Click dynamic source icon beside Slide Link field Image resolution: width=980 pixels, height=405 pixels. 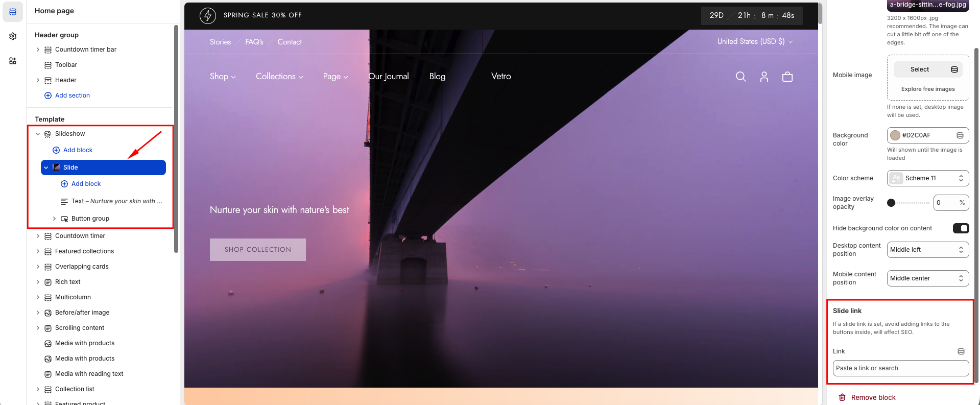pyautogui.click(x=961, y=351)
